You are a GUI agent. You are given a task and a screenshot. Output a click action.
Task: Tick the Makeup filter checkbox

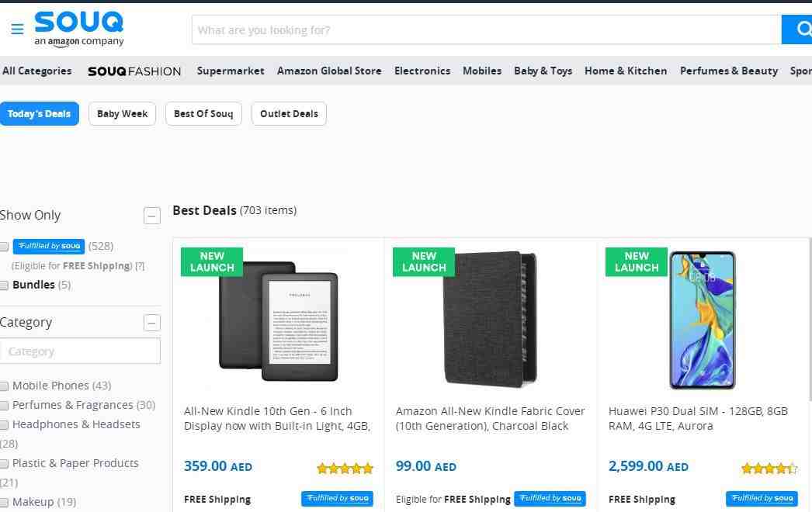pyautogui.click(x=4, y=502)
